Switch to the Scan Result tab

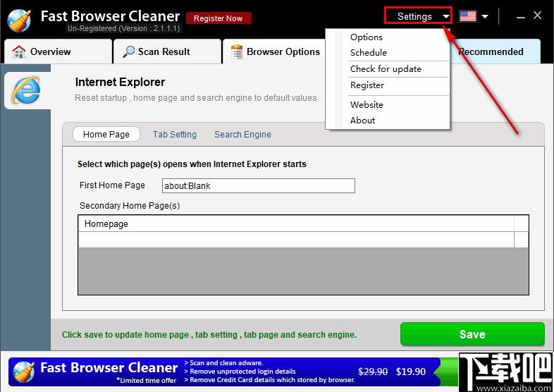pos(167,51)
